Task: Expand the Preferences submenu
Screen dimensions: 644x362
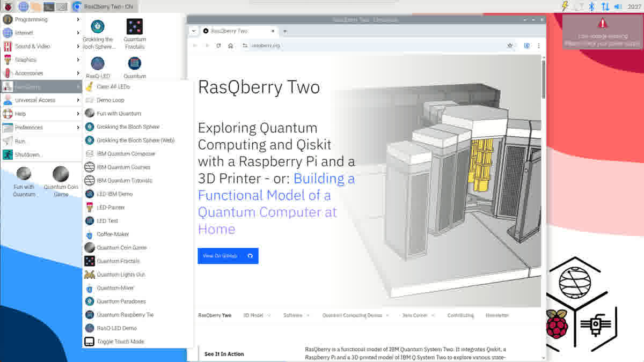Action: pos(41,128)
